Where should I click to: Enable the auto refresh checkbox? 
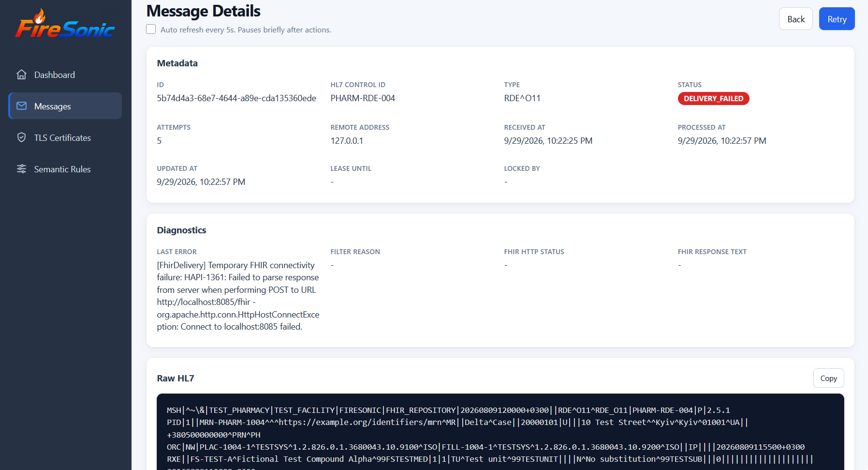[151, 29]
